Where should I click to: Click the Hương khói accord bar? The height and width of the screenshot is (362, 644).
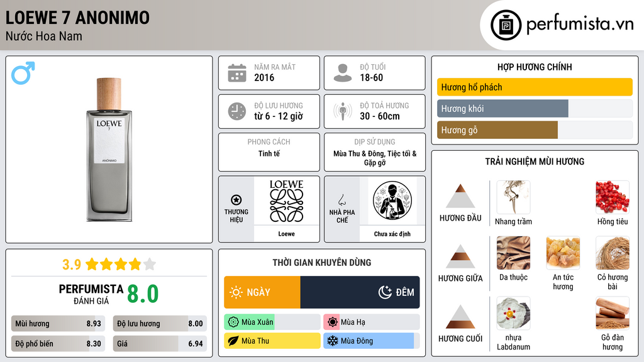pos(535,108)
